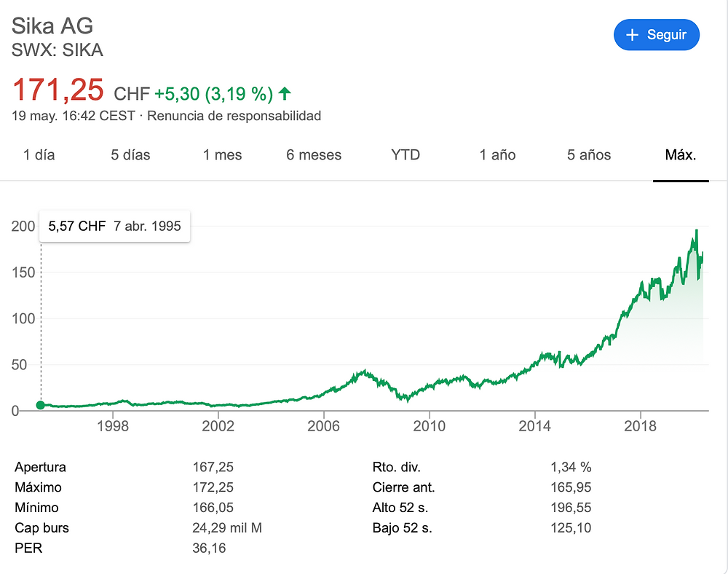Click the green up arrow price indicator
The width and height of the screenshot is (728, 574).
click(x=285, y=94)
